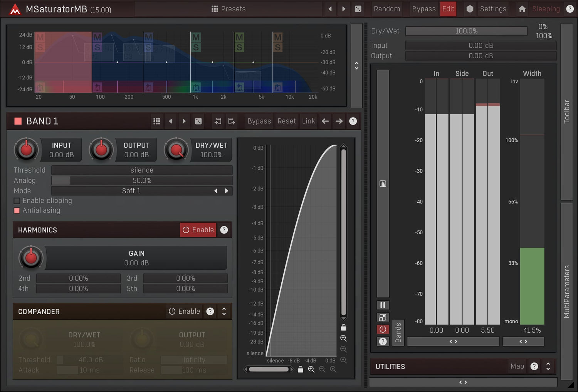The width and height of the screenshot is (578, 392).
Task: Open the Presets menu
Action: coord(229,9)
